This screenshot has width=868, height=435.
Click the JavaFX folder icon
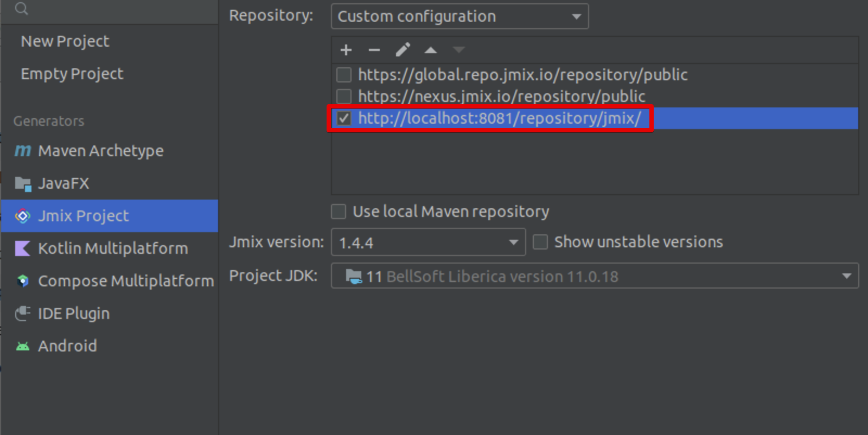pos(23,184)
